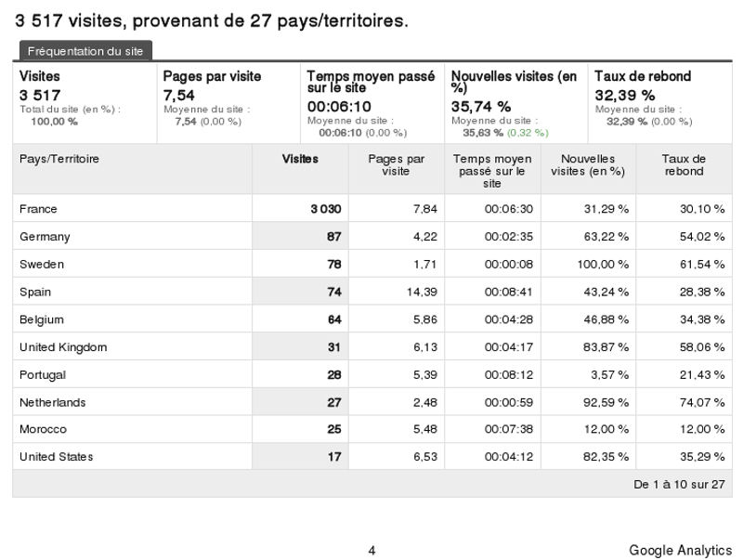Select Portugal in the table

point(43,374)
